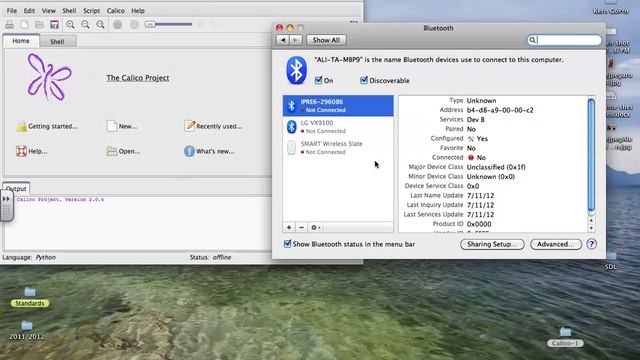Click the blue scrollbar in device details
This screenshot has height=360, width=640.
point(591,155)
